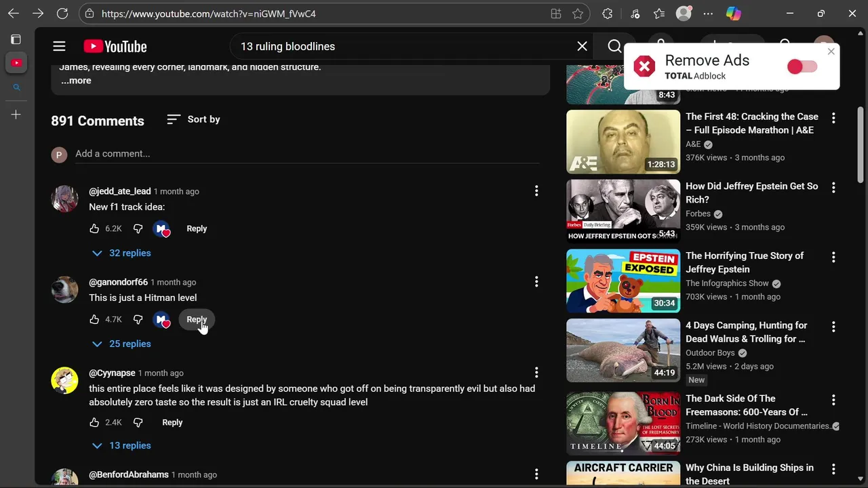
Task: Open favorites list icon in toolbar
Action: [659, 14]
